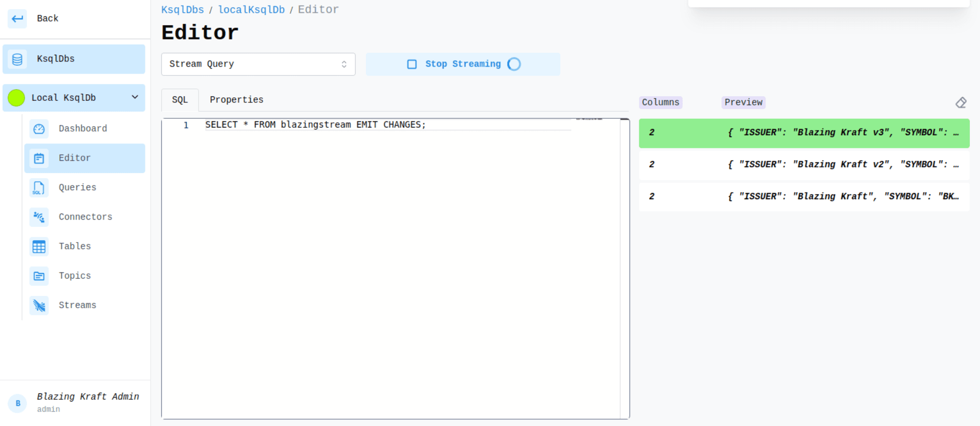Click the Stop Streaming button
The image size is (980, 426).
pos(463,65)
